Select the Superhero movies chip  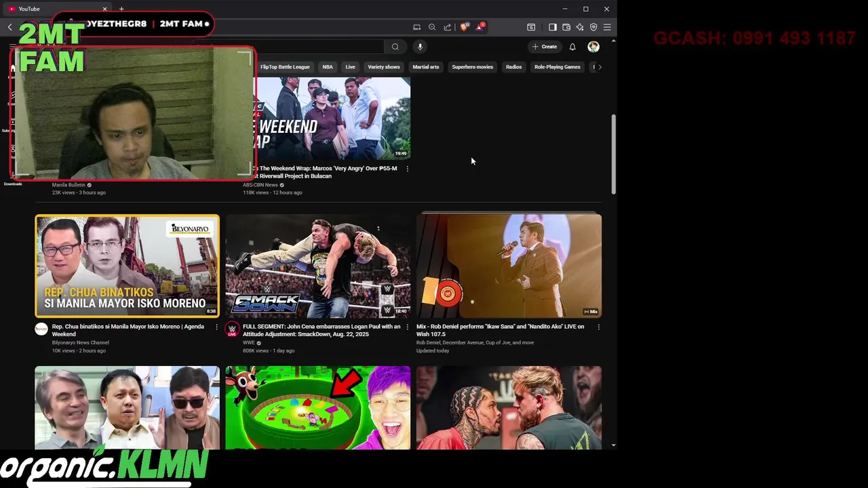coord(473,67)
